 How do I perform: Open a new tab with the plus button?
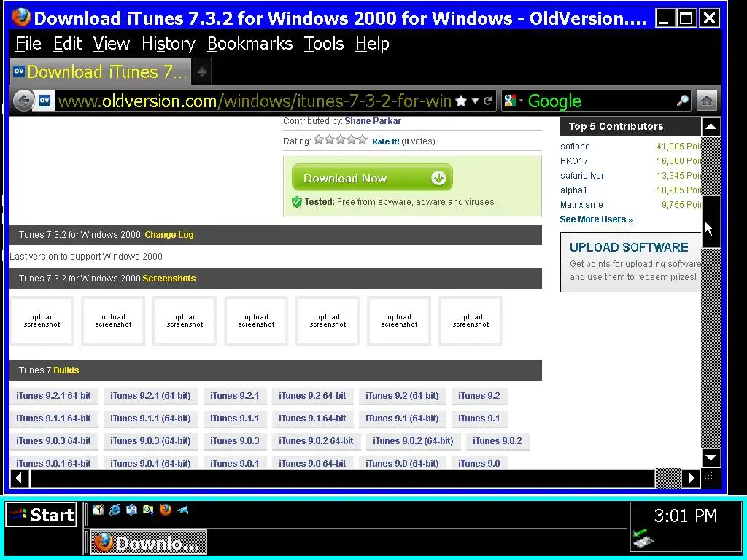coord(202,72)
